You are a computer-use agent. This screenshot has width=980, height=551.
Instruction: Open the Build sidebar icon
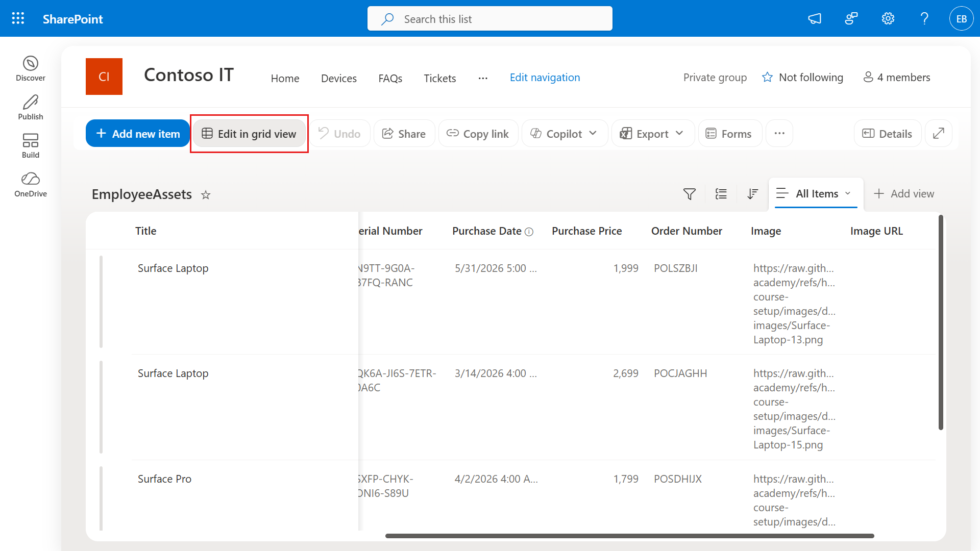[x=31, y=146]
